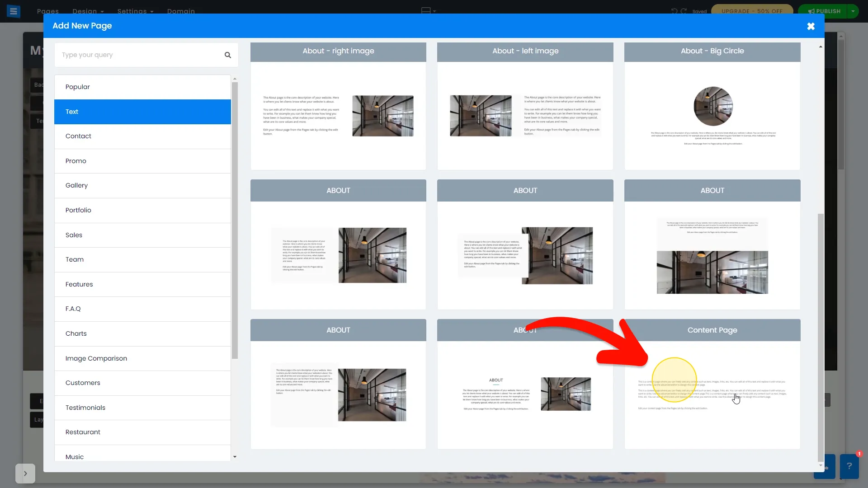Open the hamburger main menu icon
Screen dimensions: 868x488
pyautogui.click(x=14, y=11)
